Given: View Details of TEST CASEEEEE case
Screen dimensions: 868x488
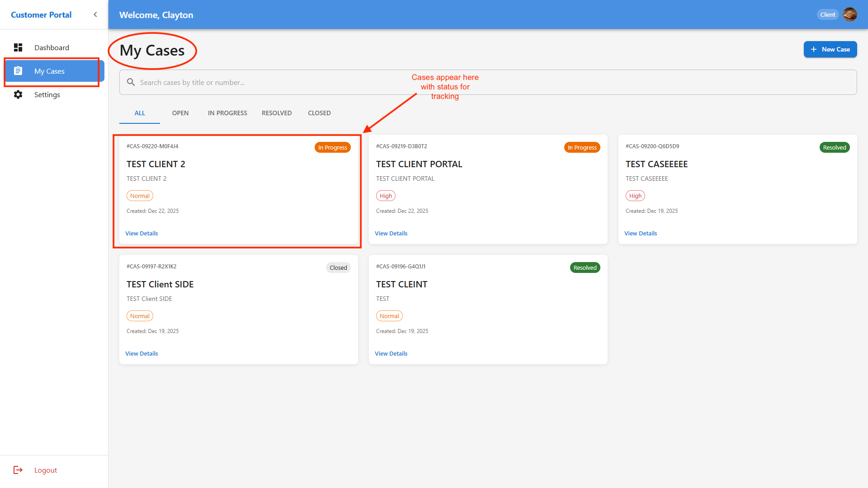Looking at the screenshot, I should 641,233.
